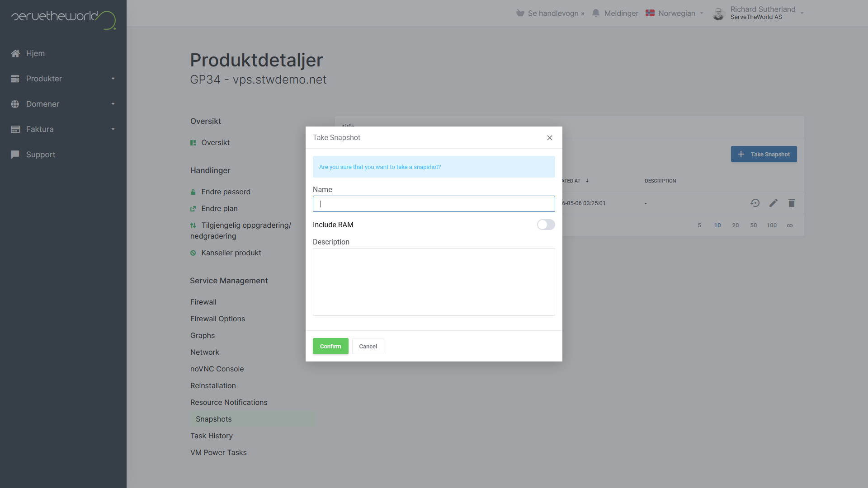Expand the Domener sidebar menu arrow

point(113,104)
